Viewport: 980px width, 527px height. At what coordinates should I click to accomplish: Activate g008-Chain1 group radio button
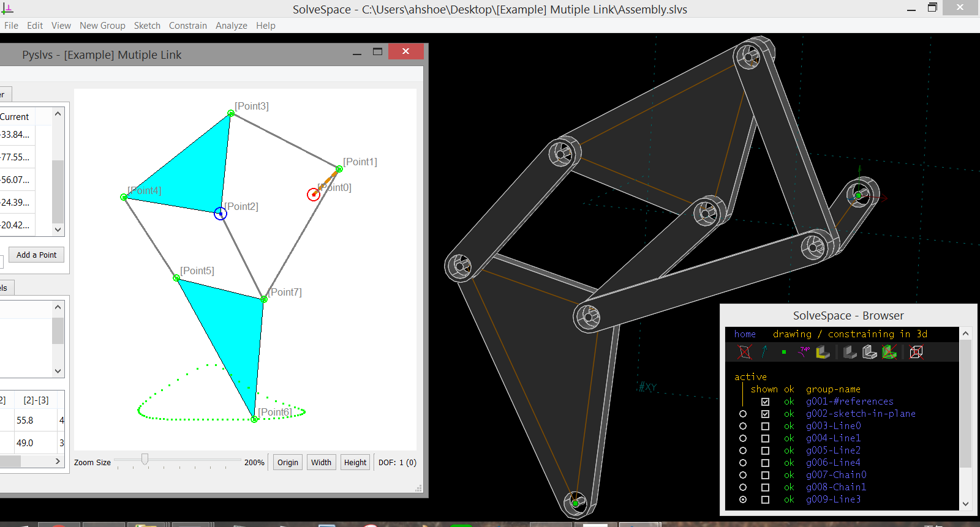[743, 487]
